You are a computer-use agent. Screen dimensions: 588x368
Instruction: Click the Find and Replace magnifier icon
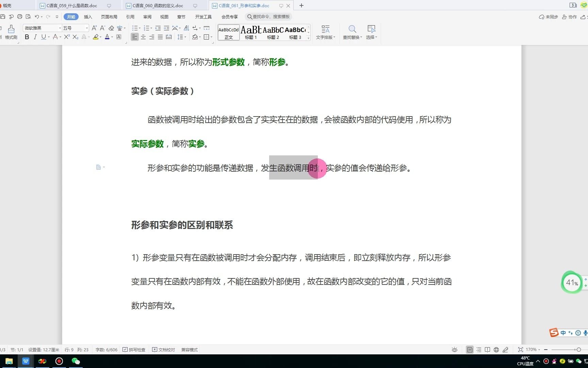click(x=352, y=29)
